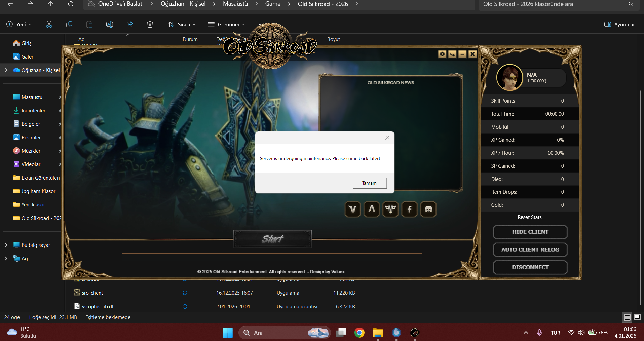Toggle the Ayrıntılar details pane
This screenshot has width=644, height=341.
pos(619,24)
